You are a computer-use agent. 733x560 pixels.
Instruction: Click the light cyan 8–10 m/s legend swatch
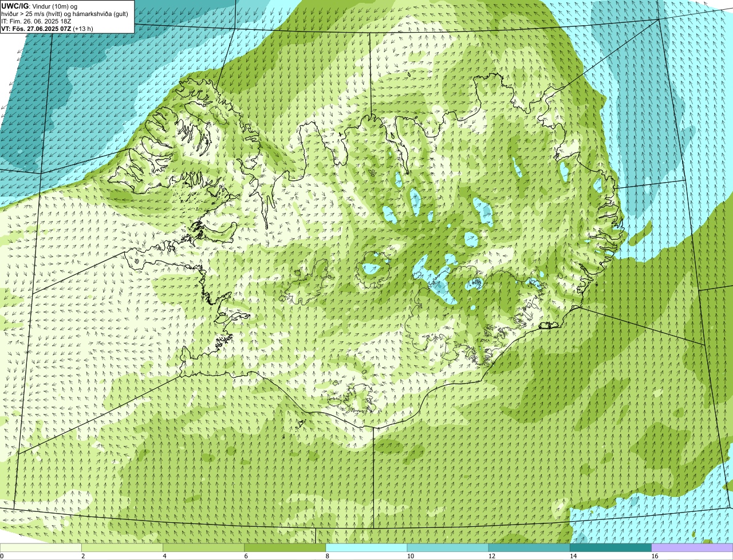[366, 547]
